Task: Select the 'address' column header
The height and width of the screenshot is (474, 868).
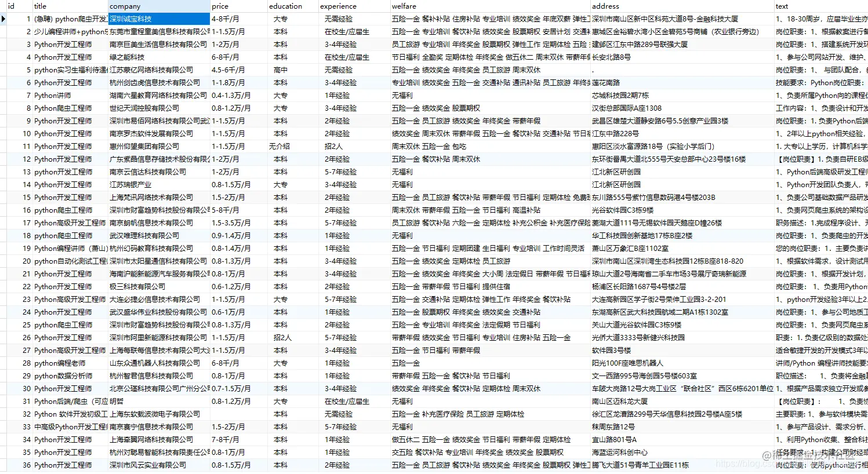Action: (x=682, y=6)
